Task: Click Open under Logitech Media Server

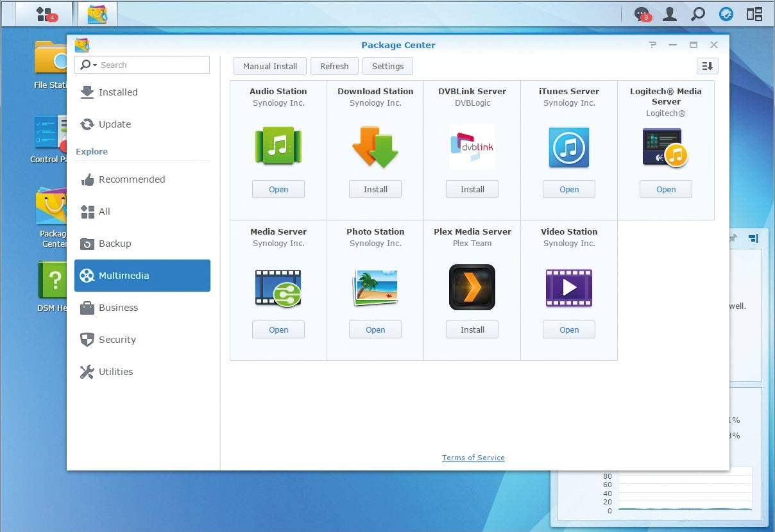Action: [x=666, y=189]
